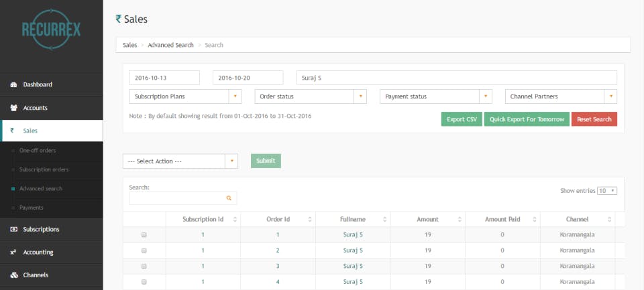Click the Export CSV button
644x290 pixels.
click(x=462, y=119)
